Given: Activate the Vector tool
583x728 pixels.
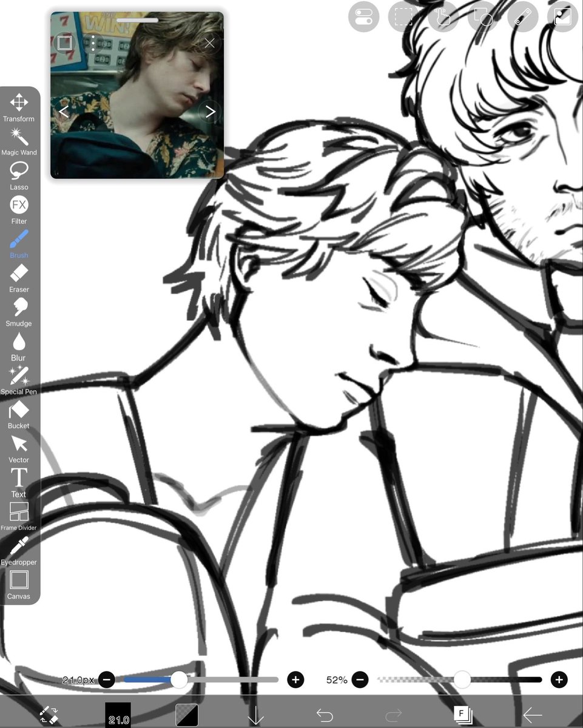Looking at the screenshot, I should [19, 448].
